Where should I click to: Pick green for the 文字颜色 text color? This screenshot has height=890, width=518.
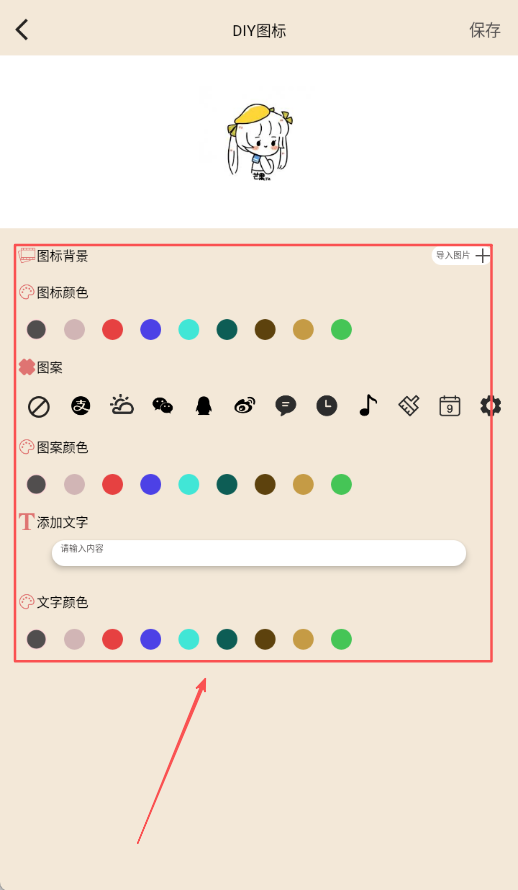pyautogui.click(x=341, y=639)
